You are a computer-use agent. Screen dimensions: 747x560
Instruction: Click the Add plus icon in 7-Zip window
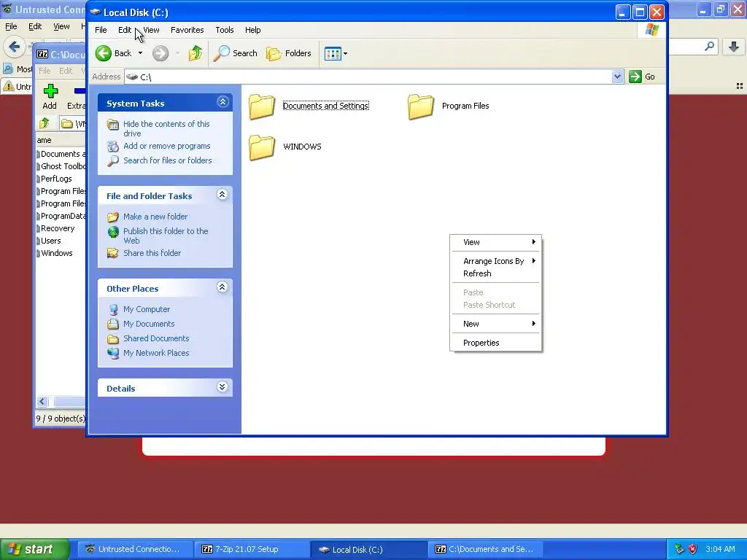pyautogui.click(x=50, y=91)
